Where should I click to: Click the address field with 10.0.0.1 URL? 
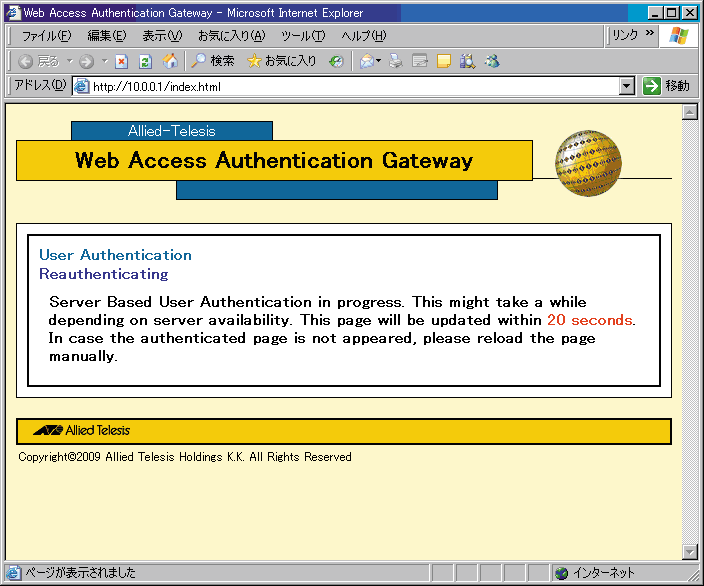[350, 86]
